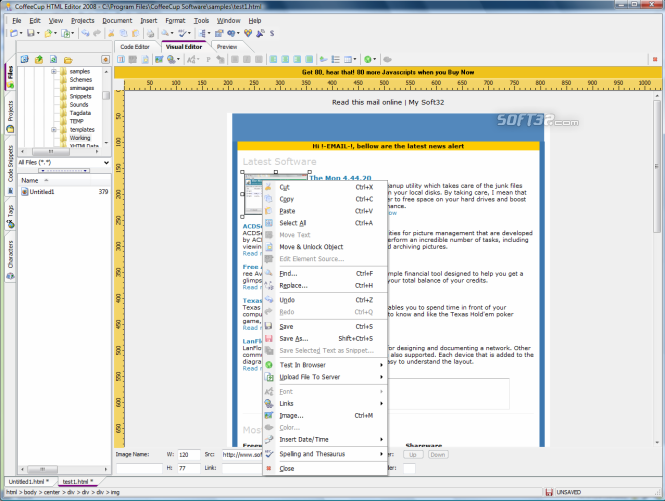
Task: Click the list icon in visual toolbar
Action: (x=335, y=59)
